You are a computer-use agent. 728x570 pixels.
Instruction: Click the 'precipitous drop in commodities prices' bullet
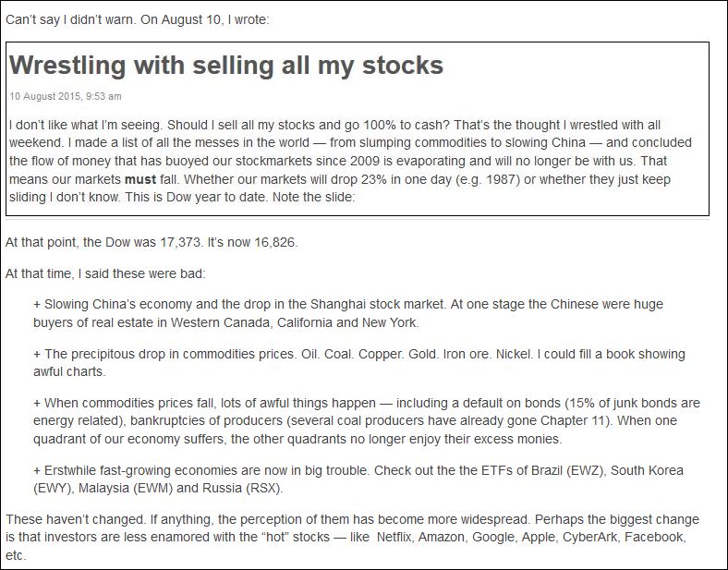coord(358,363)
